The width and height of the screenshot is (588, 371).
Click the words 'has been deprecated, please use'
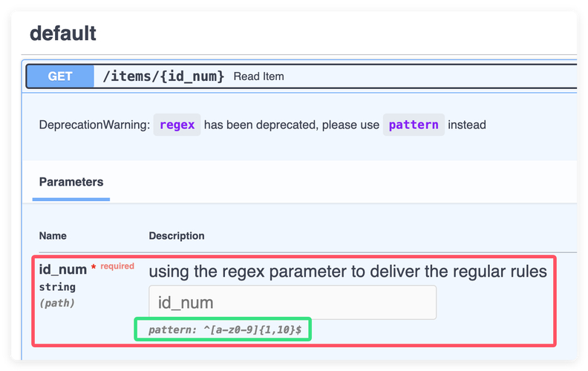(x=291, y=125)
